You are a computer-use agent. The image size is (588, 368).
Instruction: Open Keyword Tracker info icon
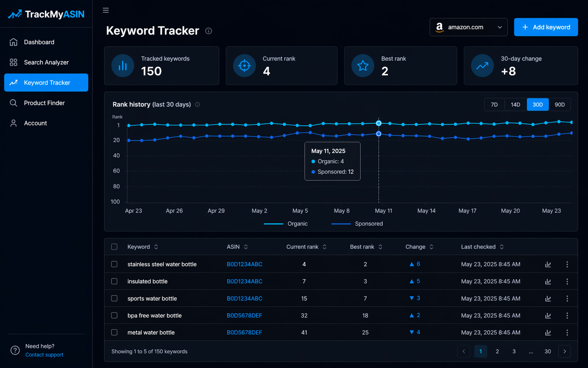tap(209, 31)
